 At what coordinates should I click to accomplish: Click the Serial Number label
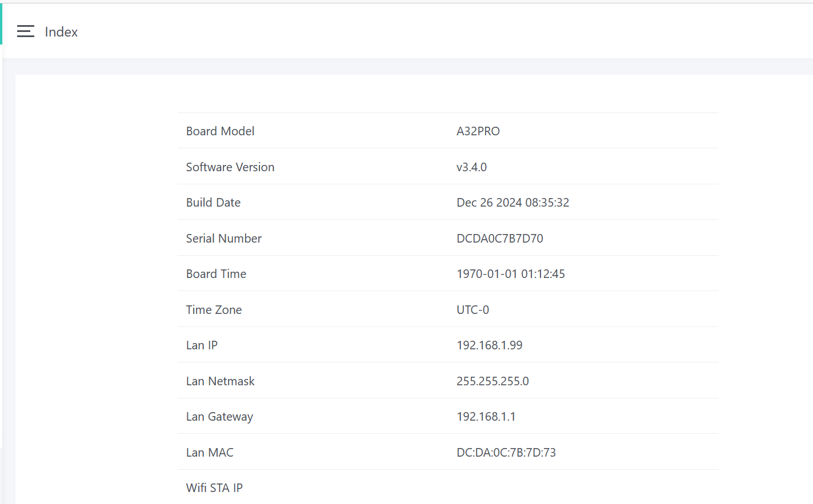pyautogui.click(x=223, y=239)
